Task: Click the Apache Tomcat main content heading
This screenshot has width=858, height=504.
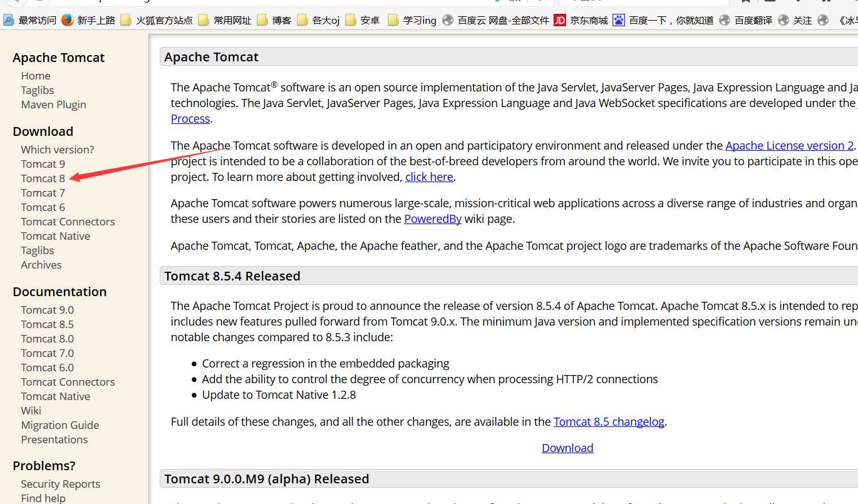Action: [212, 57]
